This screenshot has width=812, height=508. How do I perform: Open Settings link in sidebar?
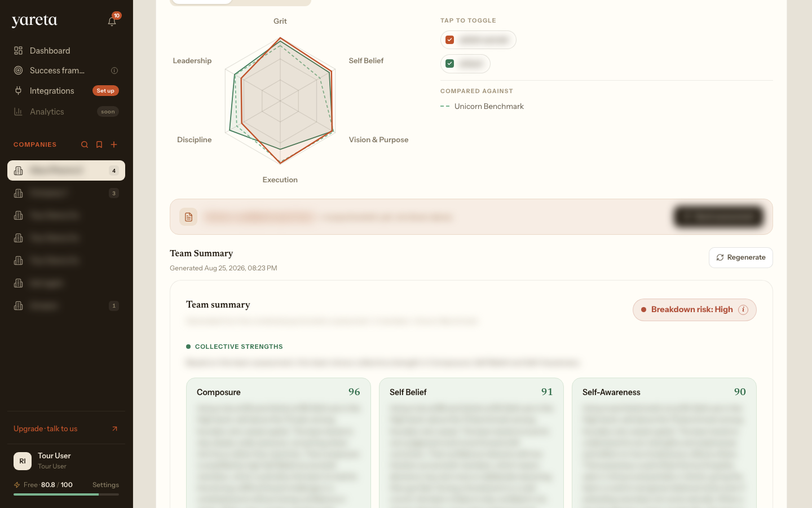point(105,485)
